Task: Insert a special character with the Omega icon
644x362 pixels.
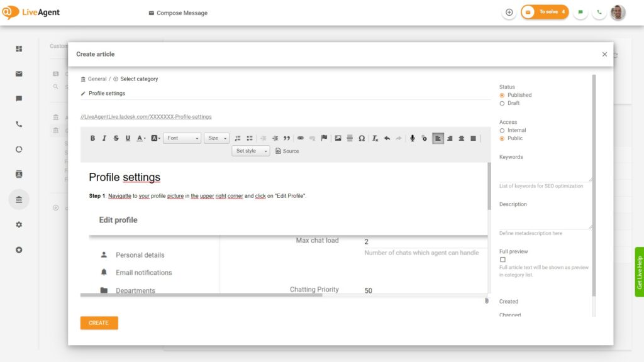Action: coord(362,138)
